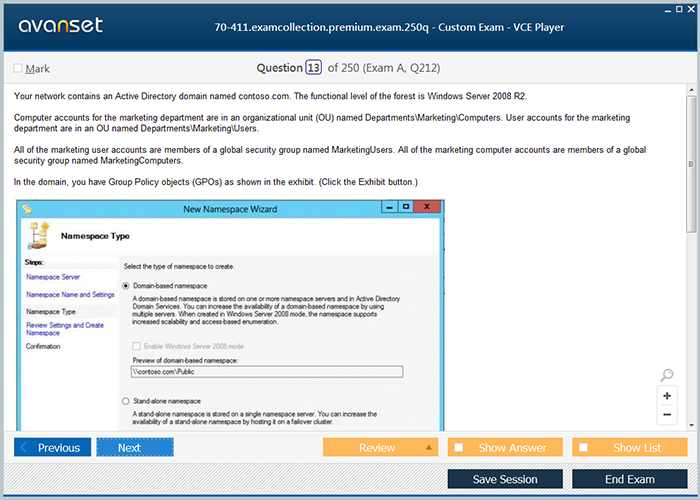This screenshot has width=700, height=500.
Task: Toggle the Mark checkbox
Action: click(18, 69)
